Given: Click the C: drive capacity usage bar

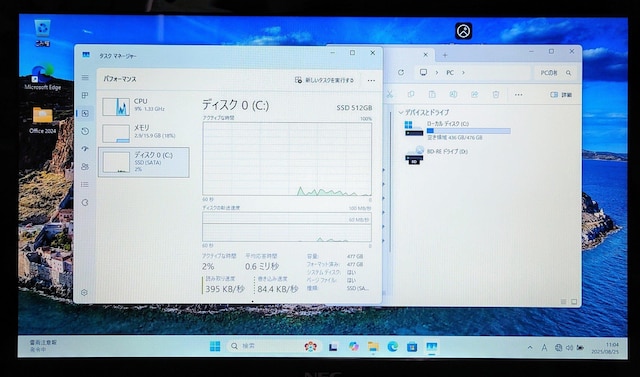Looking at the screenshot, I should coord(469,131).
